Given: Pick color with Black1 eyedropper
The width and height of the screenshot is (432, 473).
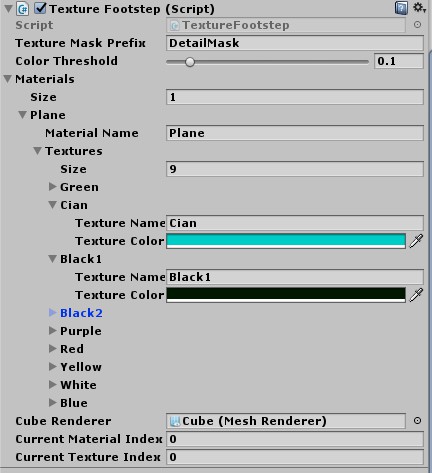Looking at the screenshot, I should click(416, 295).
